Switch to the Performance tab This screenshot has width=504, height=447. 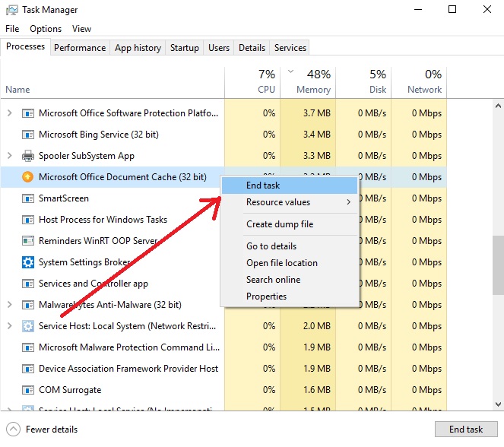[x=80, y=48]
